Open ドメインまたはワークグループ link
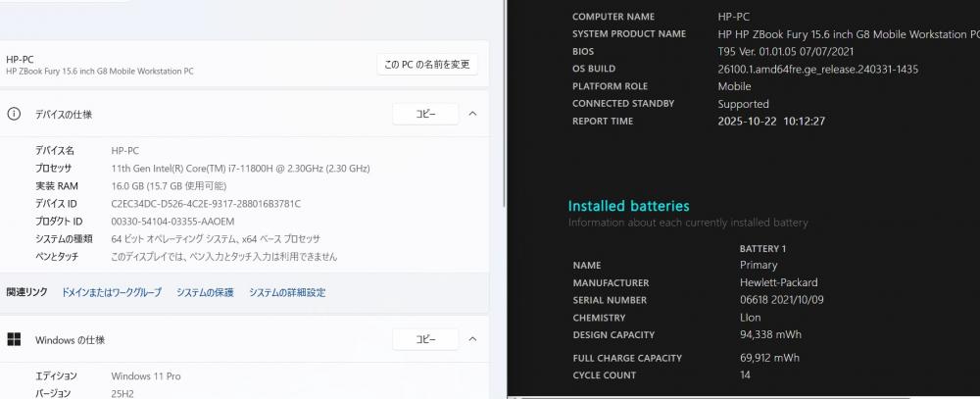The width and height of the screenshot is (980, 399). (112, 292)
